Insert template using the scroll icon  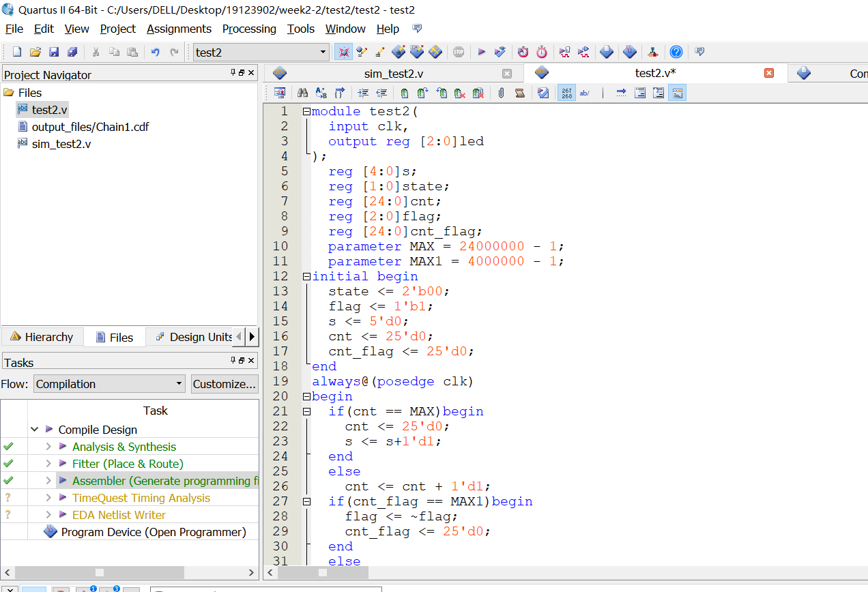(520, 93)
